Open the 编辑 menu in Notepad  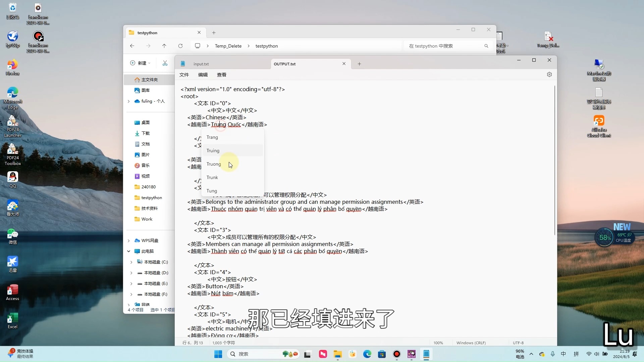(203, 75)
